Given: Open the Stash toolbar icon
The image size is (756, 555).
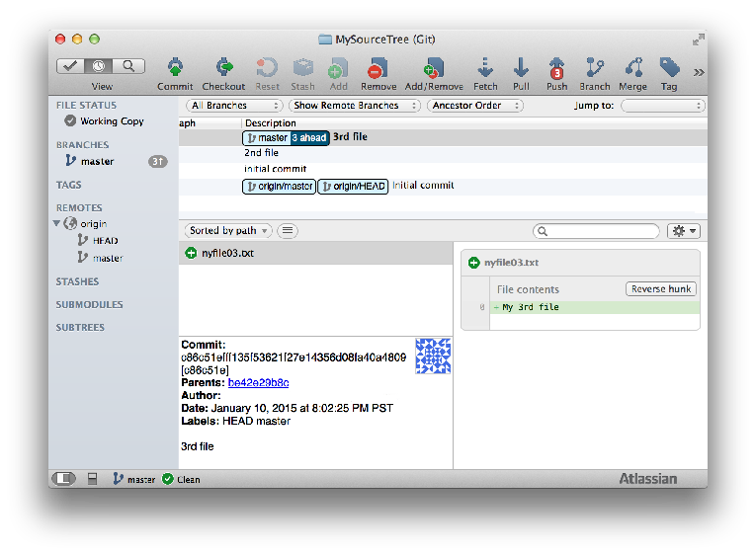Looking at the screenshot, I should [x=302, y=74].
